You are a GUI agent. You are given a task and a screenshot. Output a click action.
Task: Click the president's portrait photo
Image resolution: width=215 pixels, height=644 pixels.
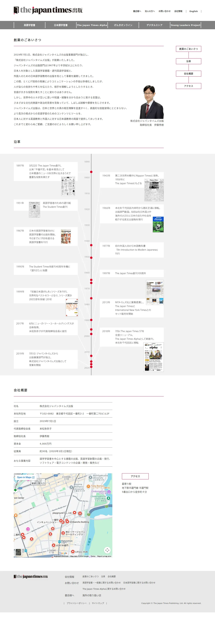point(152,102)
